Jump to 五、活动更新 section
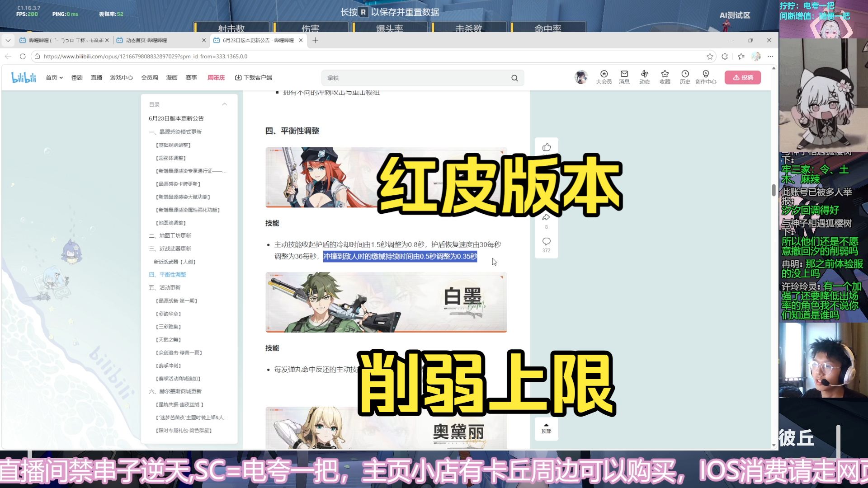868x488 pixels. click(x=165, y=287)
